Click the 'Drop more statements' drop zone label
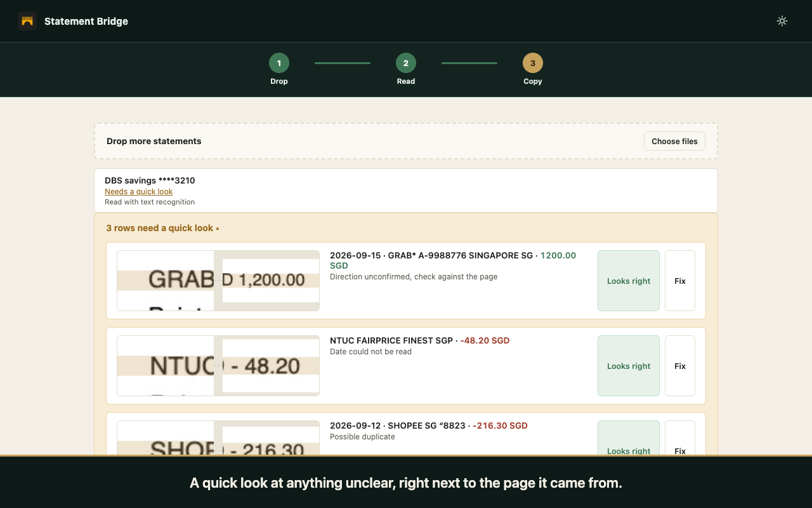The image size is (812, 508). [x=154, y=141]
